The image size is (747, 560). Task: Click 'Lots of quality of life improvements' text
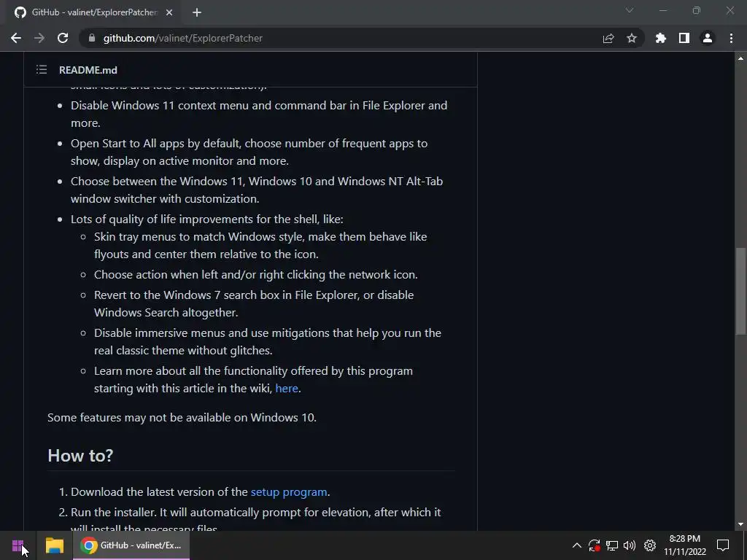(206, 219)
